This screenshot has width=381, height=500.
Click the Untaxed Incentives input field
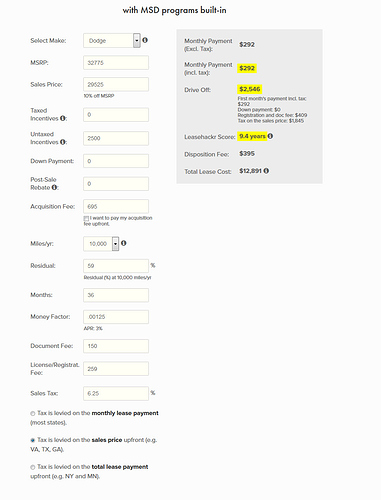point(116,138)
